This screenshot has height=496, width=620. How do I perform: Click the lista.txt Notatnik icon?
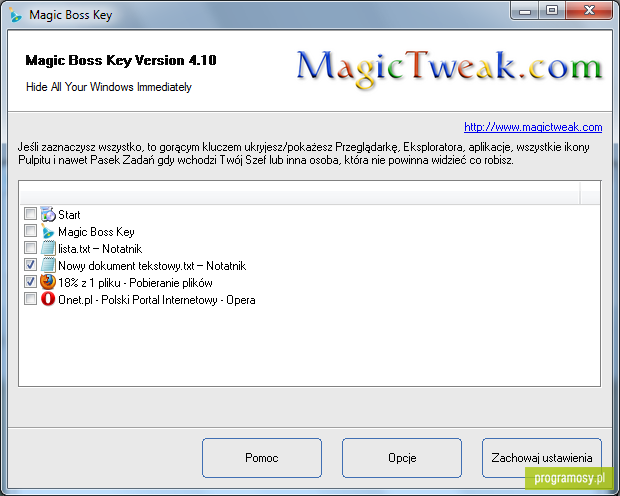point(48,248)
